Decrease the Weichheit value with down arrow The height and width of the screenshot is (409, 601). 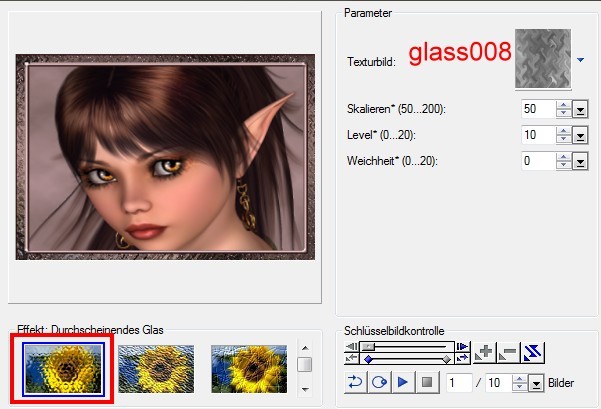[x=563, y=166]
